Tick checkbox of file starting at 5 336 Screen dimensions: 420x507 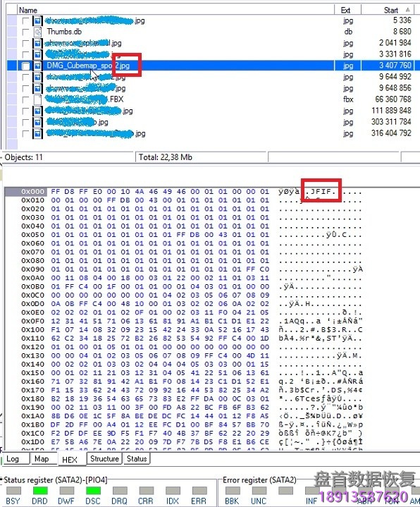click(x=25, y=20)
